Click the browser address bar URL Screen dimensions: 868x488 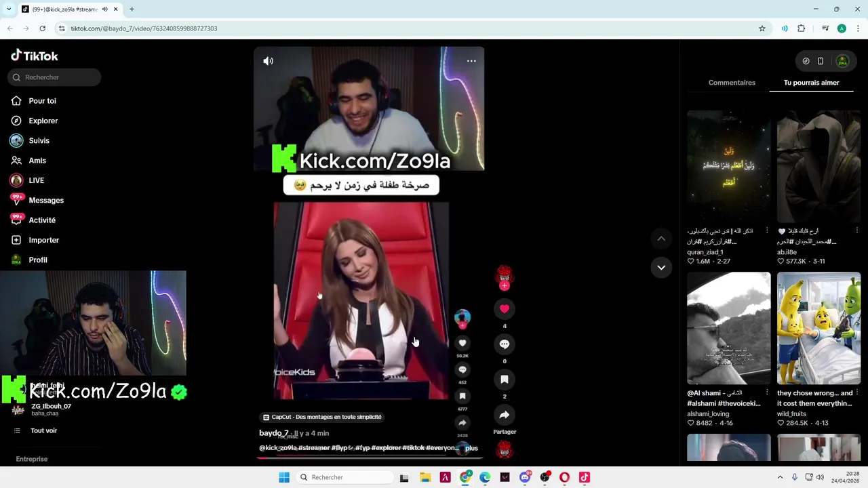click(x=144, y=28)
